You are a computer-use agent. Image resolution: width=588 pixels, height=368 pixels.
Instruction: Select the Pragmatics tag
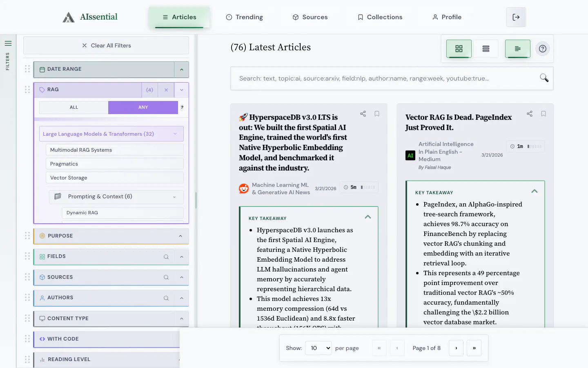115,164
